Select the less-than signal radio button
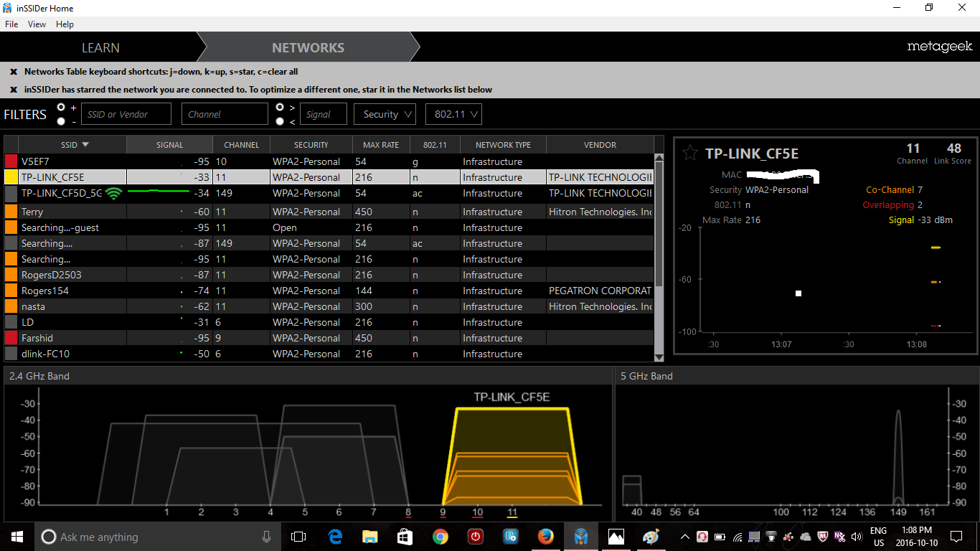 pyautogui.click(x=281, y=121)
